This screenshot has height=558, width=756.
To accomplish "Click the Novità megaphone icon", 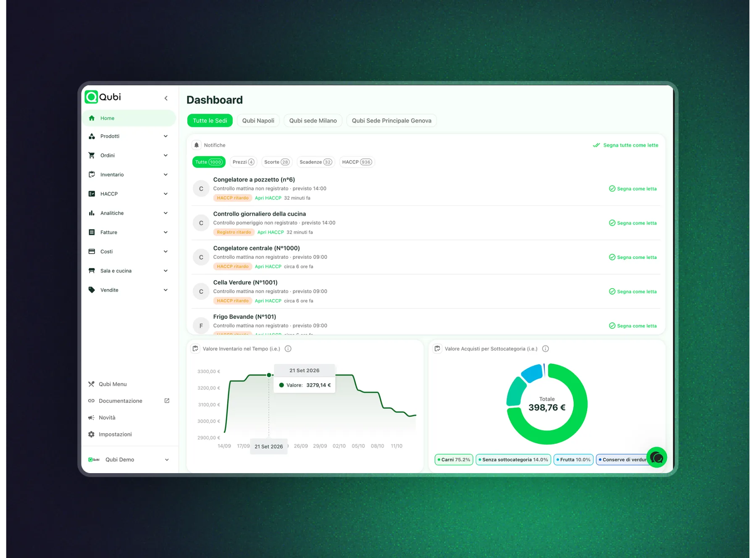I will coord(91,418).
